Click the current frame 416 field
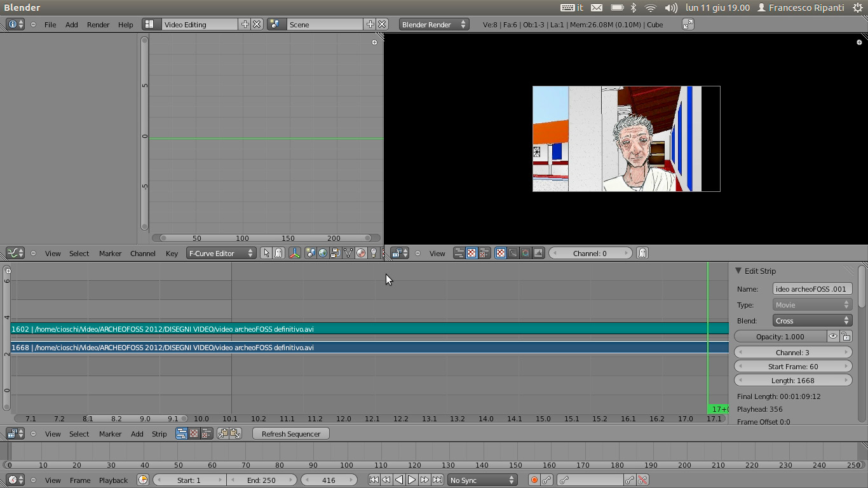Screen dimensions: 868x488 329,480
